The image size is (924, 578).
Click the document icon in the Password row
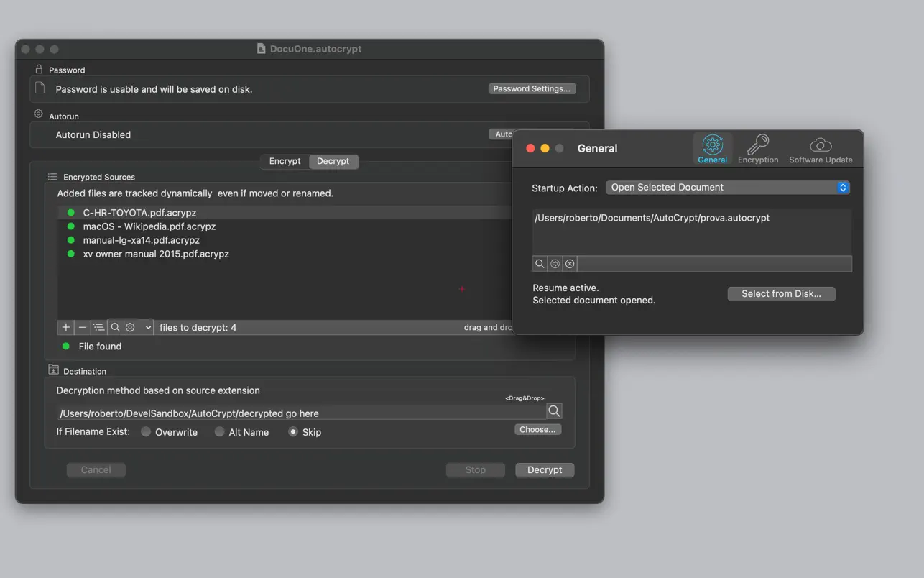tap(40, 88)
